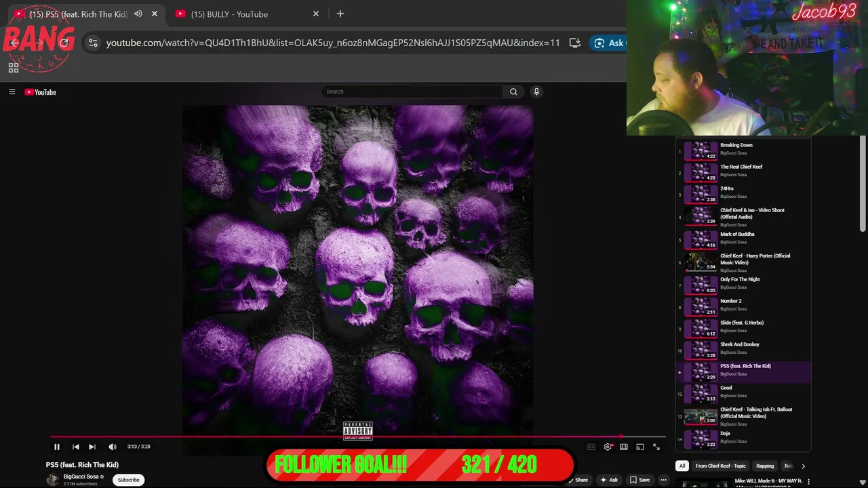The height and width of the screenshot is (488, 868).
Task: Select Only For The Night in playlist
Action: point(743,285)
